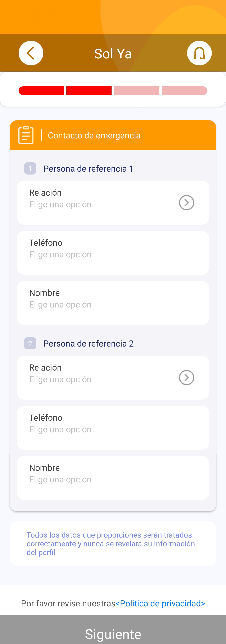Click the number 2 badge icon
Viewport: 226px width, 644px height.
[x=30, y=344]
